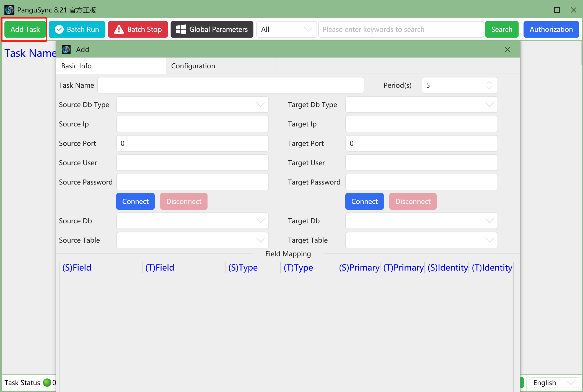The image size is (583, 392).
Task: Open the Target Db dropdown
Action: click(421, 221)
